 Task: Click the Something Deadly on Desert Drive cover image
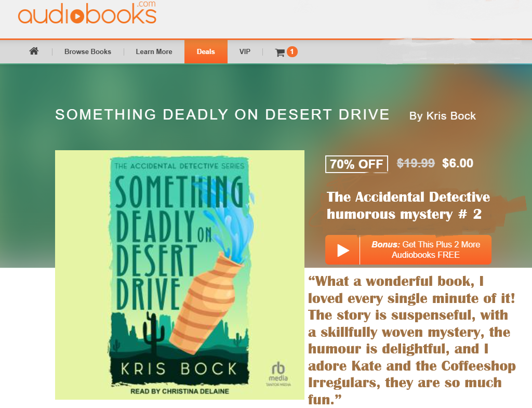pyautogui.click(x=179, y=274)
